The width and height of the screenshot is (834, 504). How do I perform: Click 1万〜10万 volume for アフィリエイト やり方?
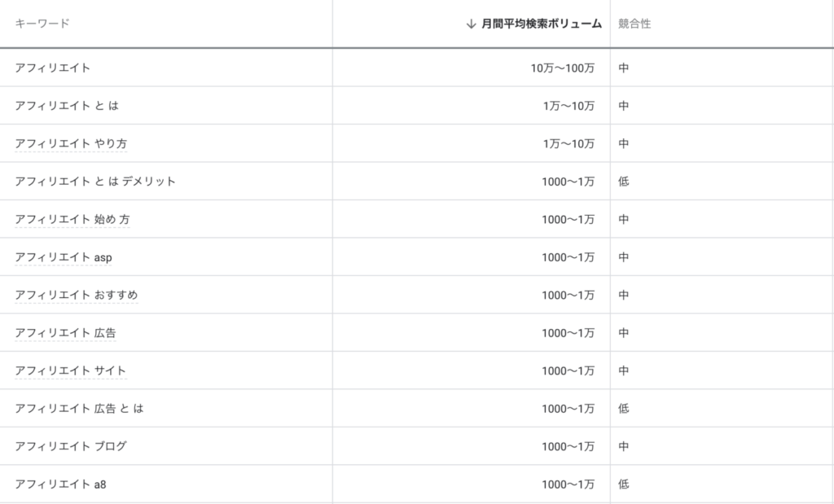coord(568,143)
